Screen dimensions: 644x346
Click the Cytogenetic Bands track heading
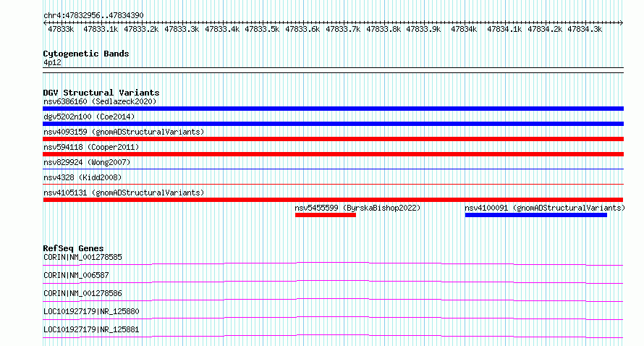point(86,54)
